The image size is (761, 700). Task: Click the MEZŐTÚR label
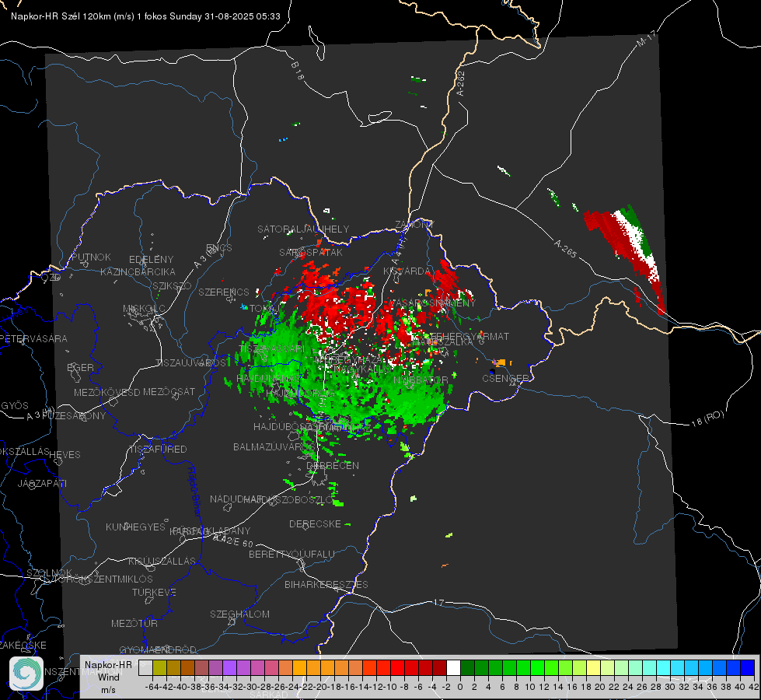tap(134, 623)
